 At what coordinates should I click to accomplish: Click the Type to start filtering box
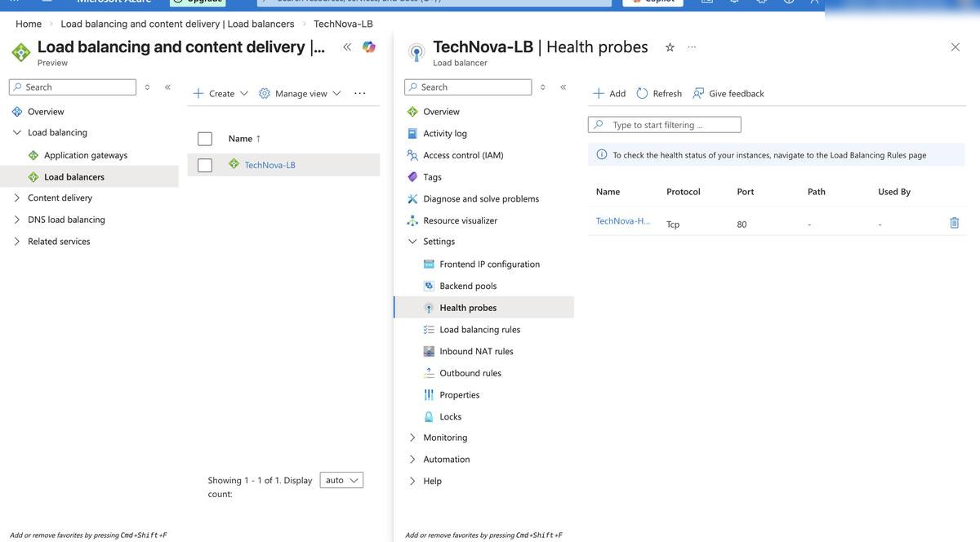[665, 125]
